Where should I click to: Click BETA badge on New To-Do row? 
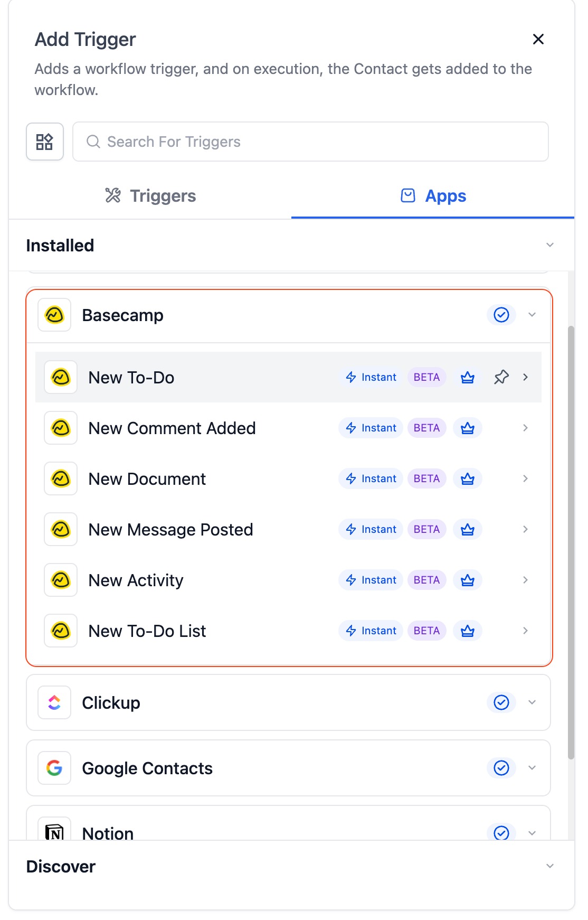point(426,377)
